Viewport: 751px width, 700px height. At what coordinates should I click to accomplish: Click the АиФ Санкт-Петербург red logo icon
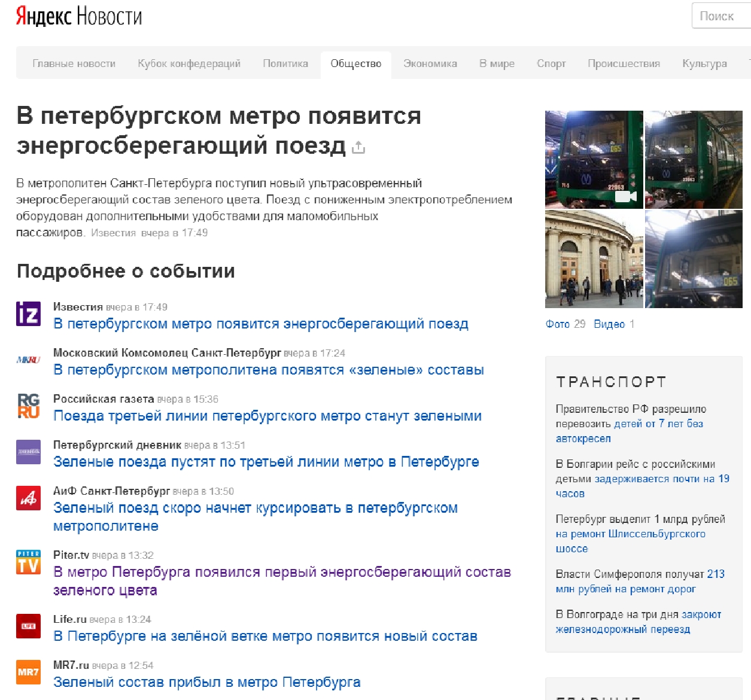pyautogui.click(x=28, y=498)
